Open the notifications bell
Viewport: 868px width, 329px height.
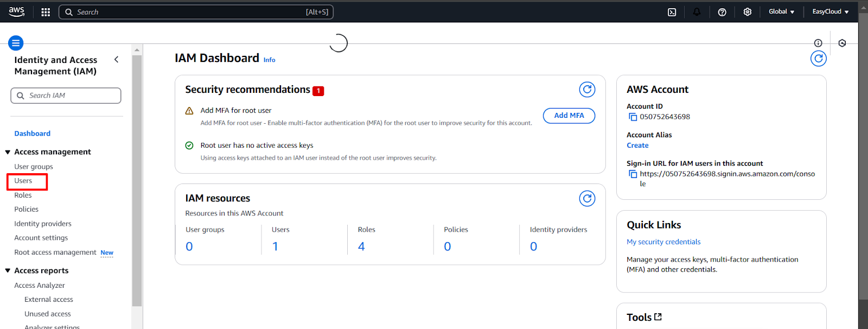pyautogui.click(x=697, y=12)
